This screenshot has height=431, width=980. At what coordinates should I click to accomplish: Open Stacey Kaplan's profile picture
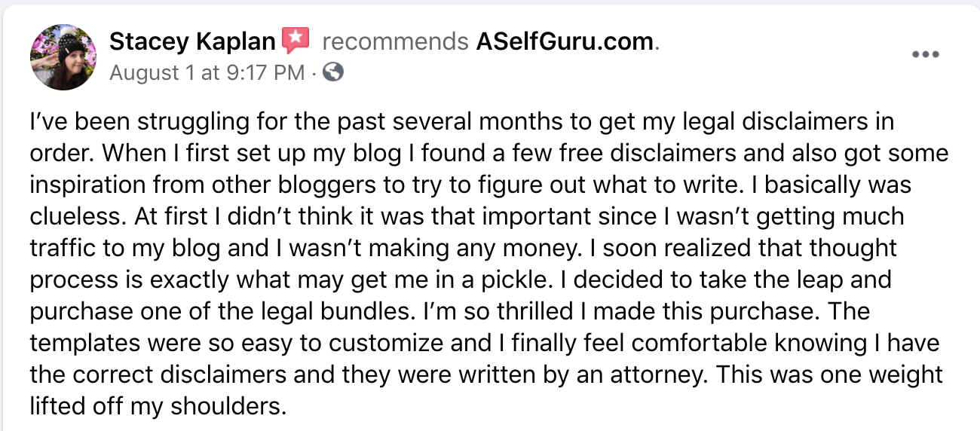[x=63, y=57]
